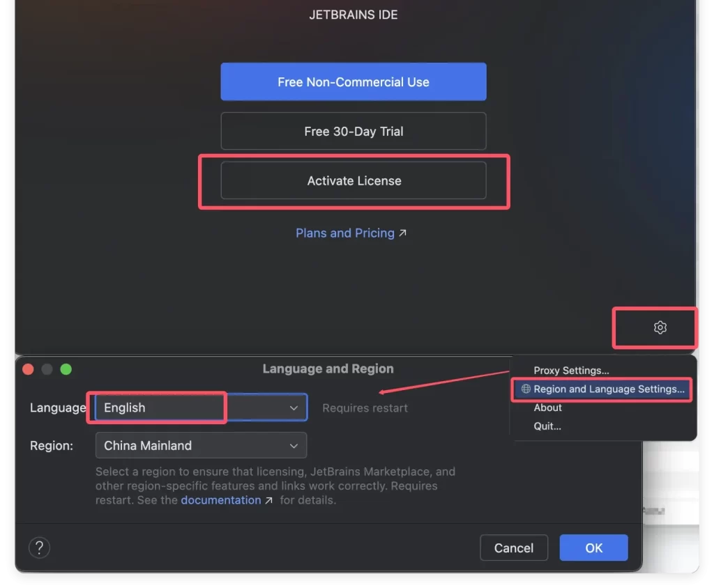Click the external arrow icon after documentation
Viewport: 714px width, 588px height.
(x=268, y=500)
